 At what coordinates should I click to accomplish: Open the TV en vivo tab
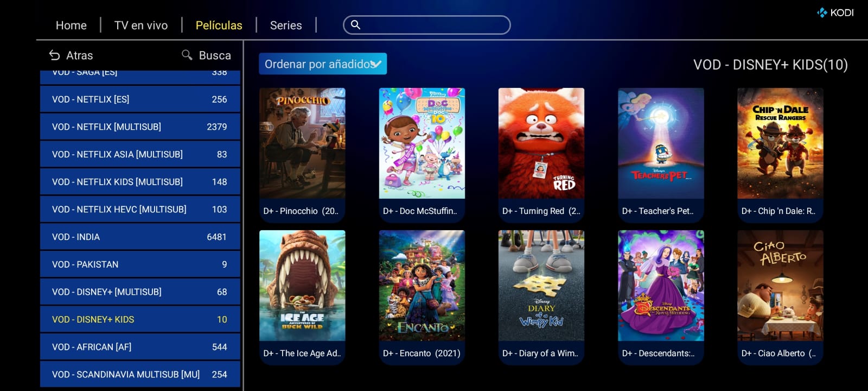click(x=141, y=26)
